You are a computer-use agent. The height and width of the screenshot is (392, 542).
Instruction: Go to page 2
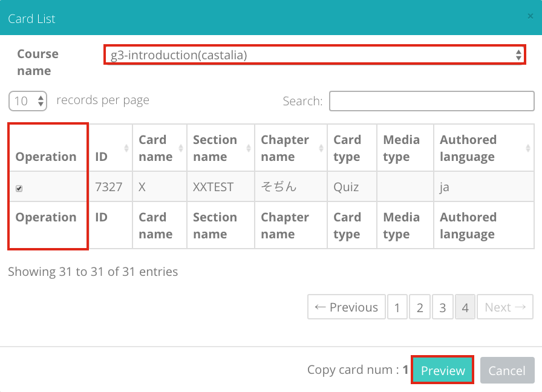420,307
